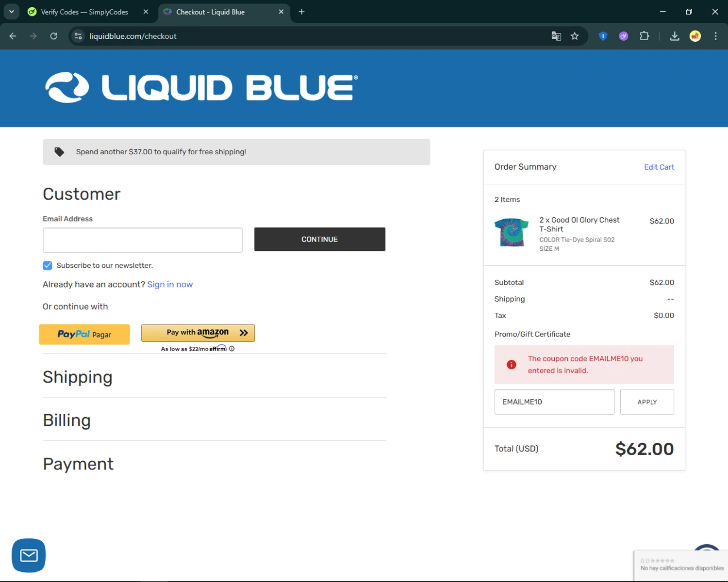Viewport: 728px width, 582px height.
Task: Bookmark this page with the star icon
Action: (x=575, y=36)
